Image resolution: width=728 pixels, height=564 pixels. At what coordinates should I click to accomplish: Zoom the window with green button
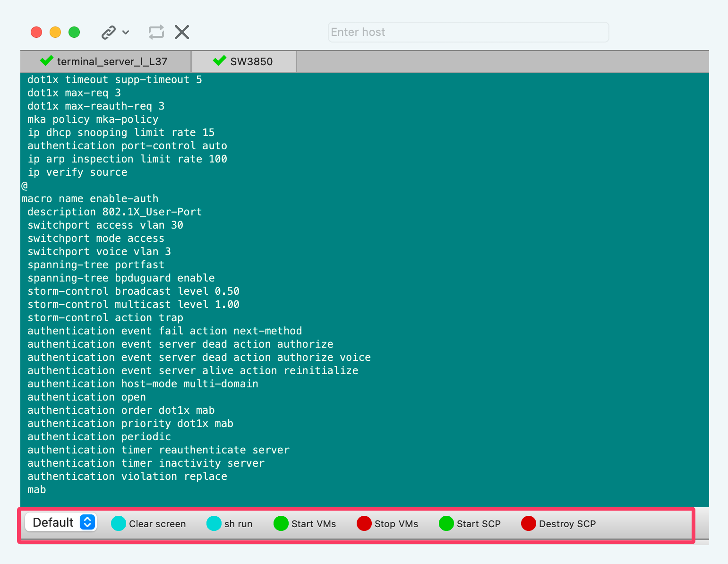pyautogui.click(x=74, y=32)
